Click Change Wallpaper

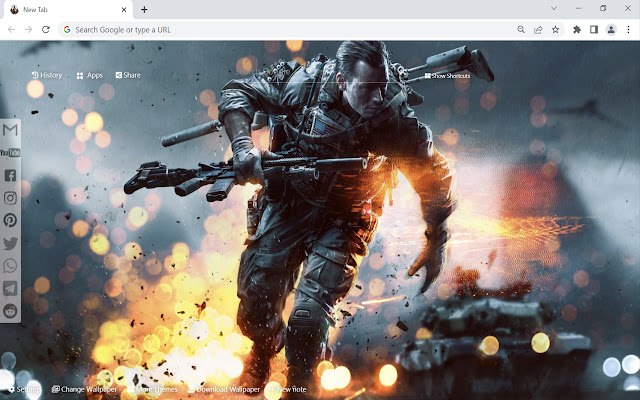pyautogui.click(x=84, y=389)
